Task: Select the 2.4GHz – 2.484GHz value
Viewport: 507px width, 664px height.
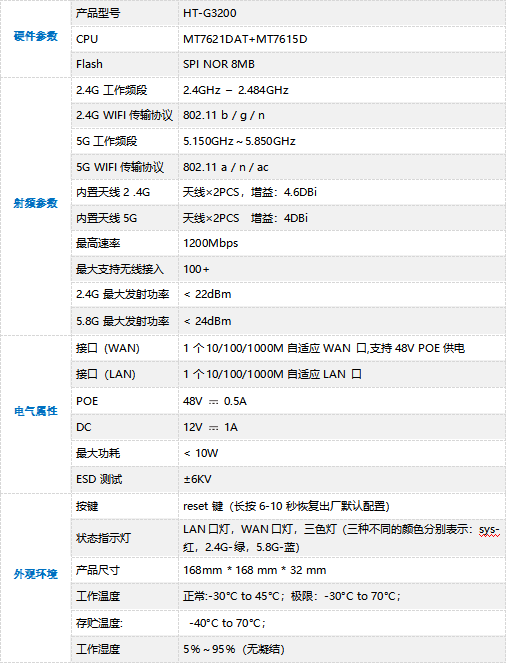Action: click(x=236, y=90)
